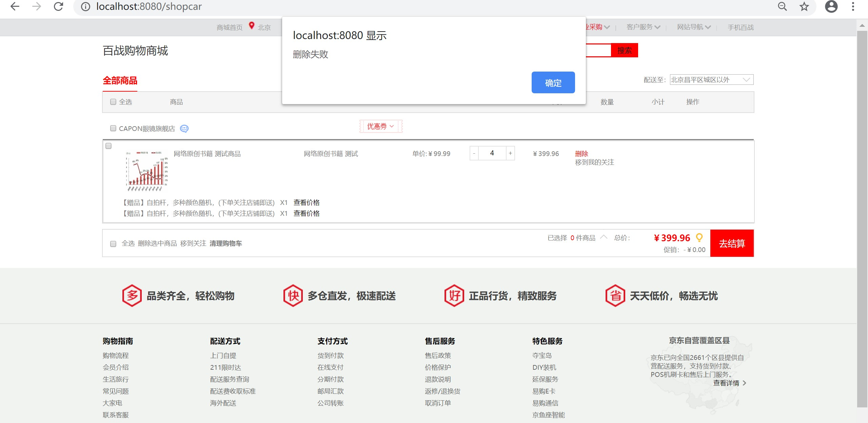Open DIY装机 footer link

544,367
